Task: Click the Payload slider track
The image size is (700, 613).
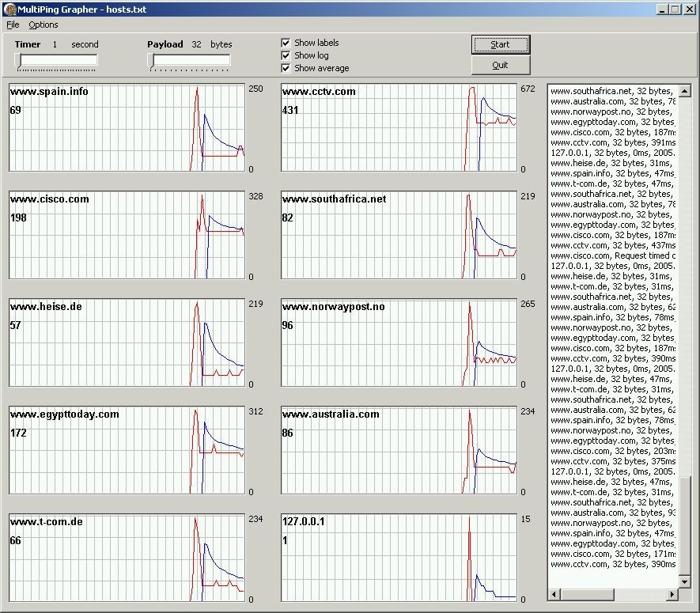Action: click(x=189, y=60)
